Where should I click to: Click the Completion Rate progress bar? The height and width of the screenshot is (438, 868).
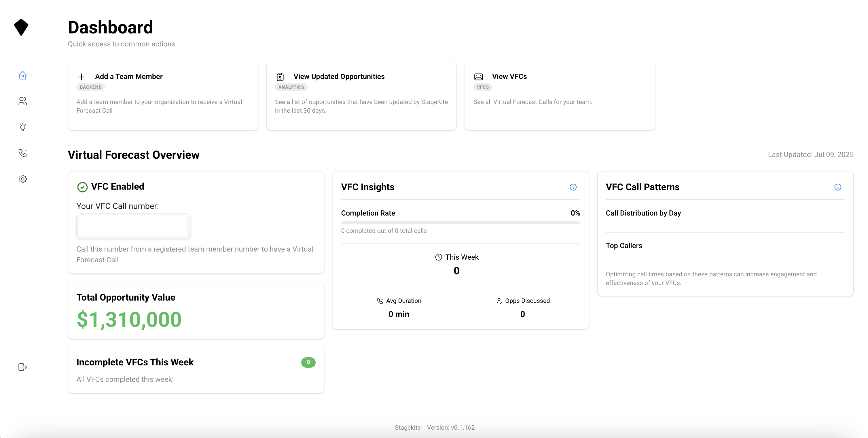[460, 222]
